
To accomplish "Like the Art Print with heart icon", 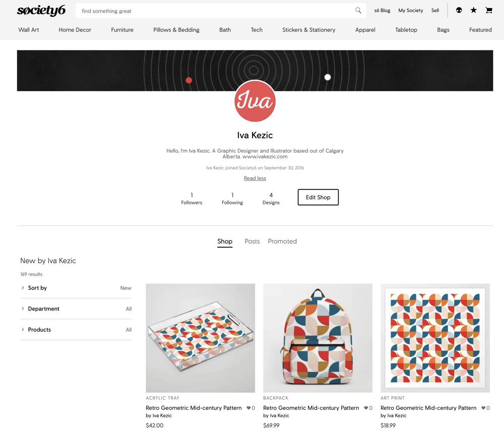I will coord(483,408).
